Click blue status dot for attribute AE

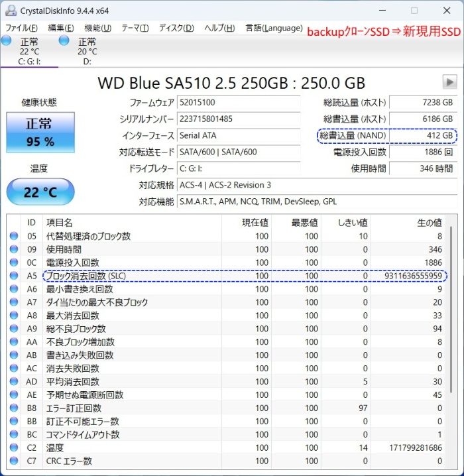[14, 394]
